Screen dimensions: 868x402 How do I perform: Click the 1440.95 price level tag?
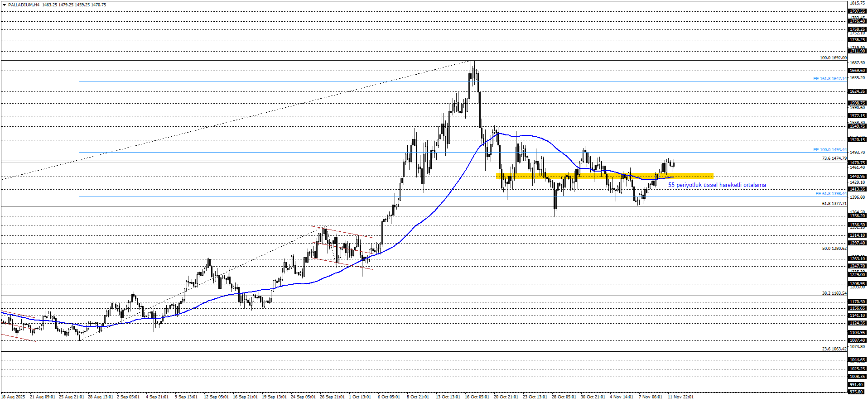[x=857, y=177]
